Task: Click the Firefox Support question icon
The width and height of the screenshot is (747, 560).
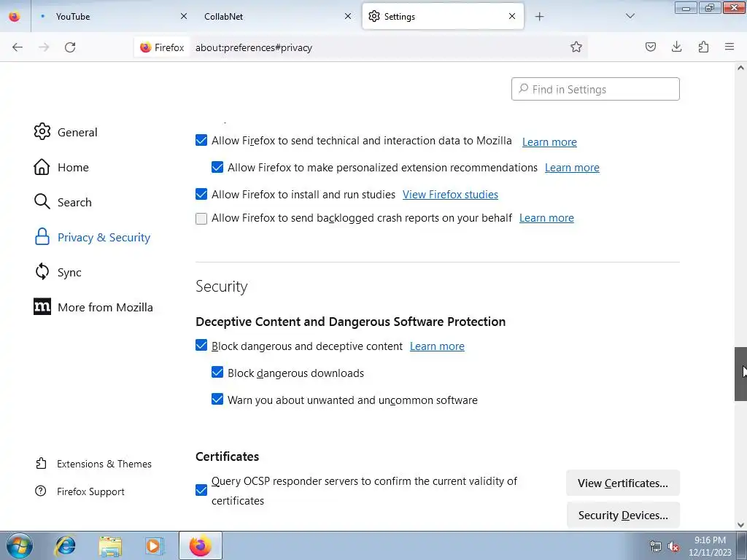Action: 41,491
